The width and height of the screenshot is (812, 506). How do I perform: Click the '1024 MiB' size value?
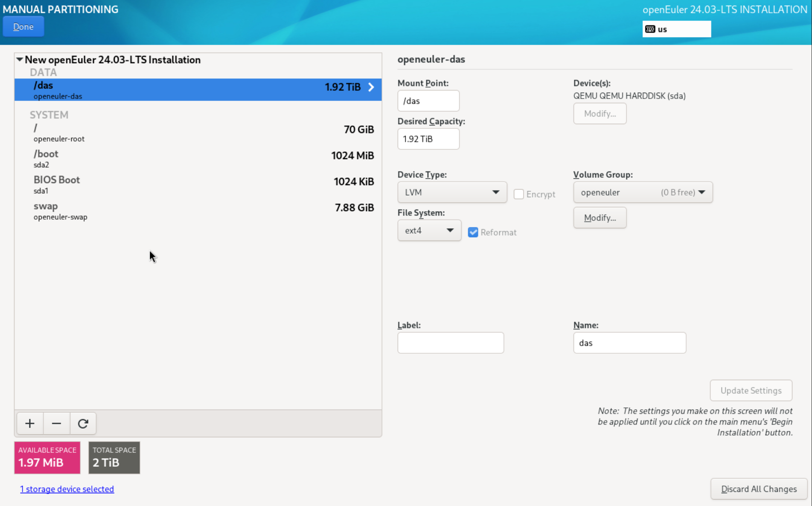[352, 155]
